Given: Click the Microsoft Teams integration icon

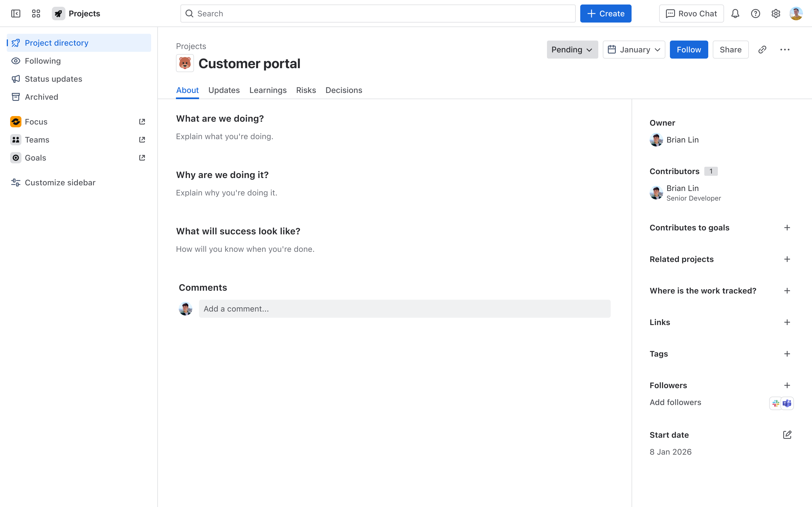Looking at the screenshot, I should pyautogui.click(x=787, y=403).
